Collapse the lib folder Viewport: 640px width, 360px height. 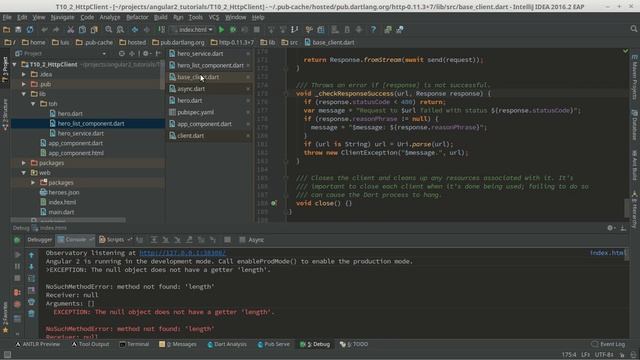[24, 94]
